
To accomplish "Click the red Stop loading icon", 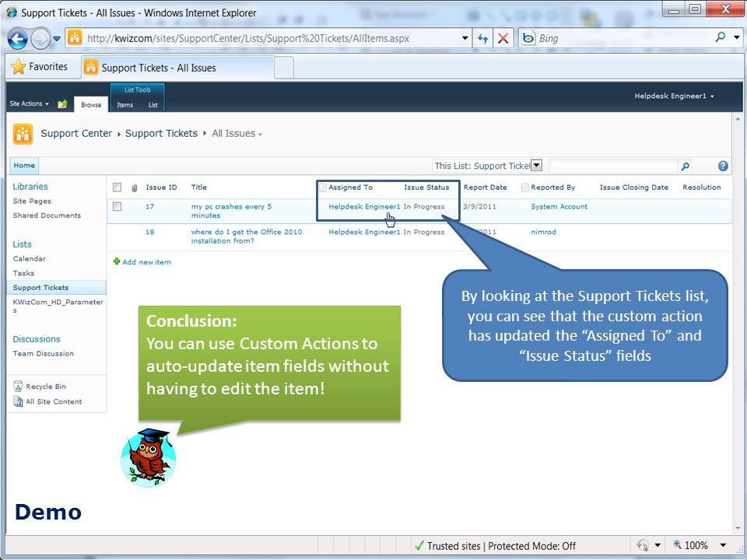I will [503, 39].
